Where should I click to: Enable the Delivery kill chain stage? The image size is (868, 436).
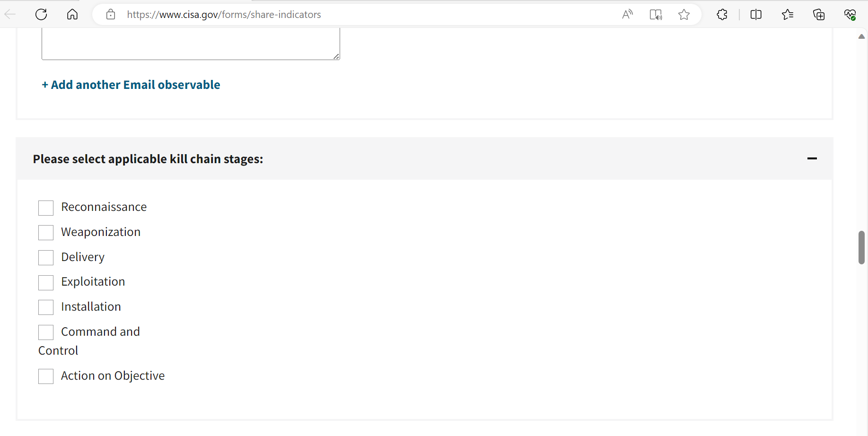(x=46, y=258)
